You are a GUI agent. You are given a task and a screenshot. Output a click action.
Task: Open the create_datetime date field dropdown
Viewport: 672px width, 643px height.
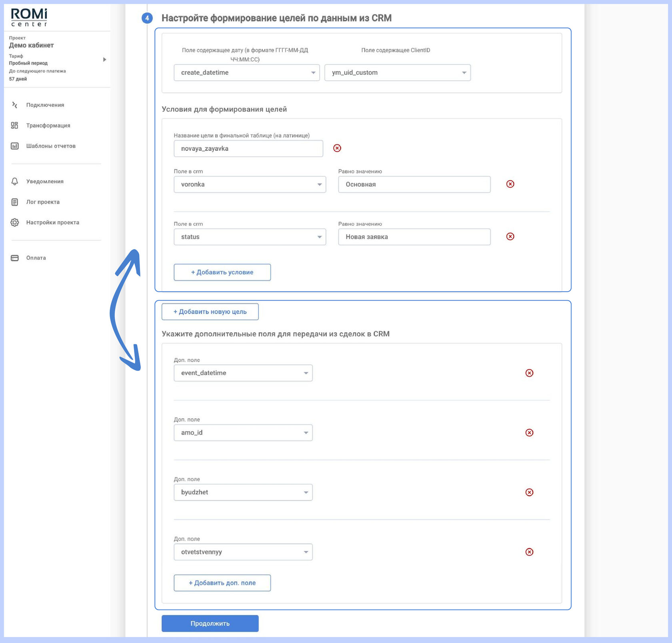click(247, 73)
